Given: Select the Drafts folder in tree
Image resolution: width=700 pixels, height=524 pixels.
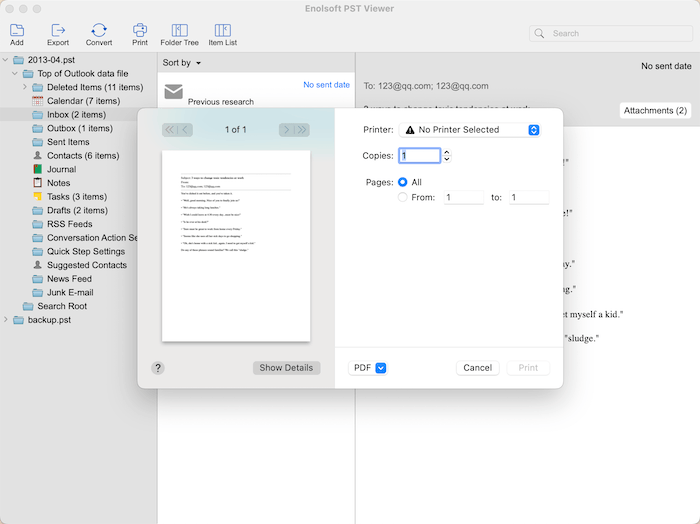Looking at the screenshot, I should pyautogui.click(x=76, y=211).
